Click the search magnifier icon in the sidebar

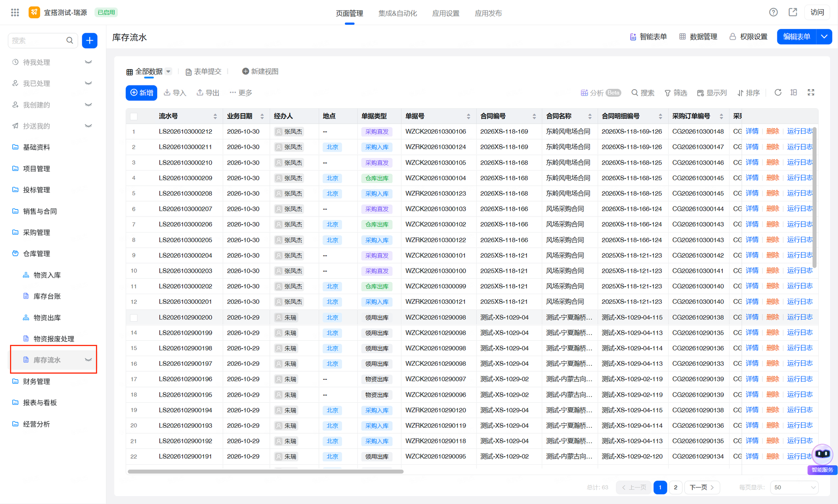pyautogui.click(x=70, y=41)
